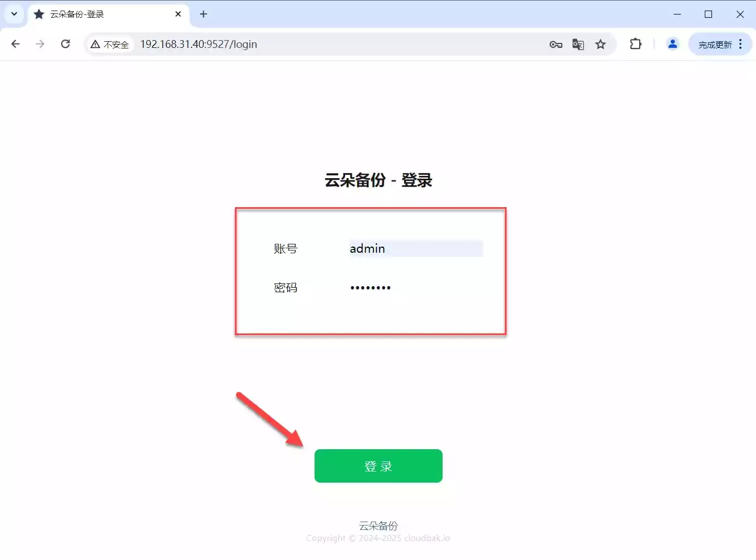The height and width of the screenshot is (560, 756).
Task: Click the translate page icon
Action: [578, 45]
